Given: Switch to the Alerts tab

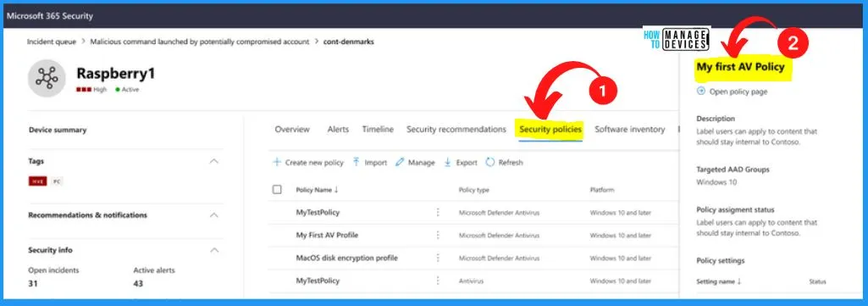Looking at the screenshot, I should 338,129.
